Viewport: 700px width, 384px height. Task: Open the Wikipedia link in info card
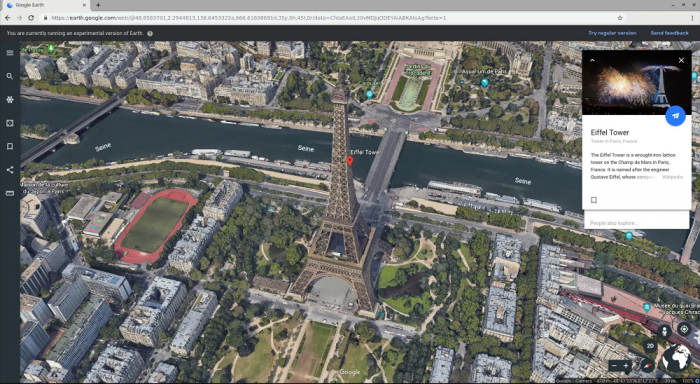pyautogui.click(x=672, y=177)
